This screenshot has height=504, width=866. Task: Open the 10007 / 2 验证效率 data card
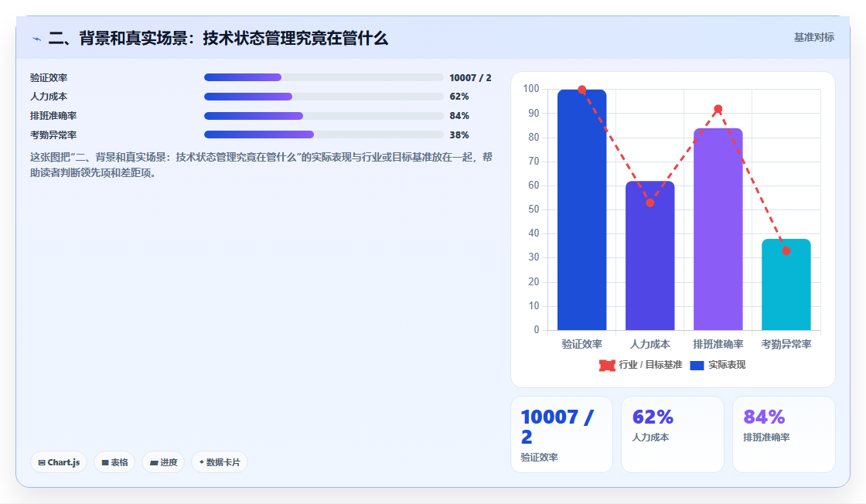click(x=561, y=434)
